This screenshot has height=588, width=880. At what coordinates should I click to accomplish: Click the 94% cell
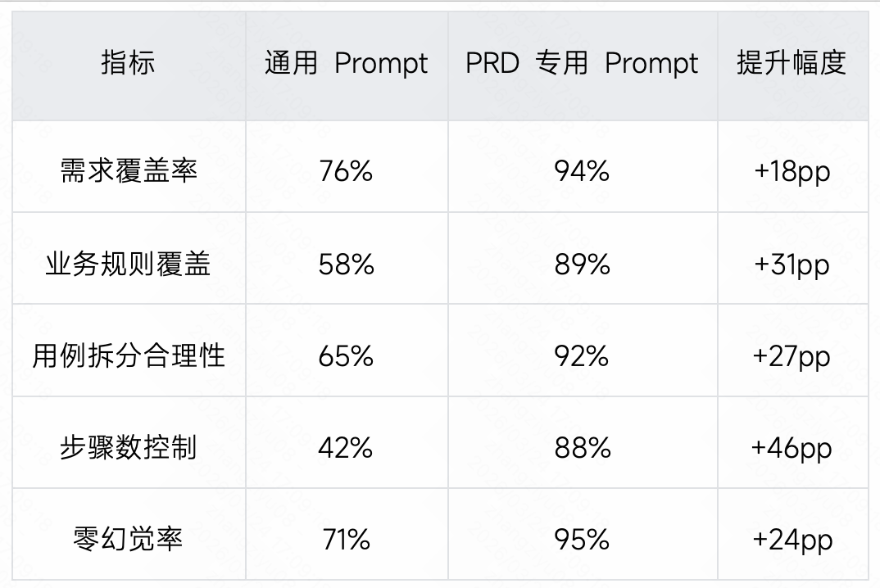click(x=582, y=171)
